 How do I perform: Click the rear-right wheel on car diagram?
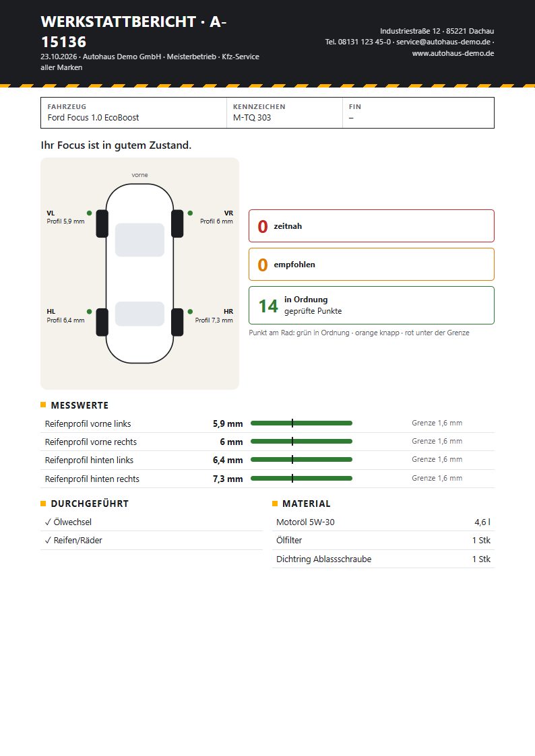[177, 322]
